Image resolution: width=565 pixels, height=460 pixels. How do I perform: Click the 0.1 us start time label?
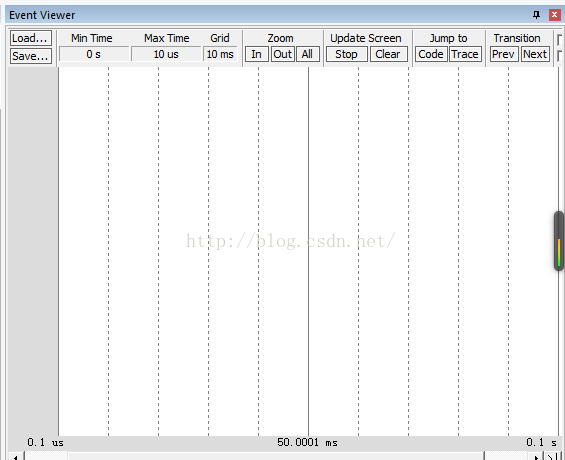pos(45,442)
